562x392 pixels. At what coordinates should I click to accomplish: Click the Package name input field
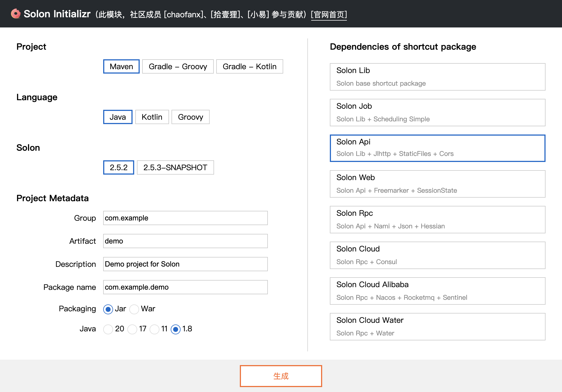click(x=185, y=287)
